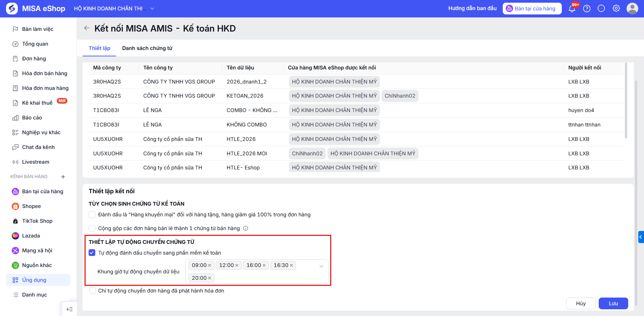Tick Chỉ tự động chuyển đơn hàng đã phát hành
This screenshot has height=316, width=644.
coord(93,291)
